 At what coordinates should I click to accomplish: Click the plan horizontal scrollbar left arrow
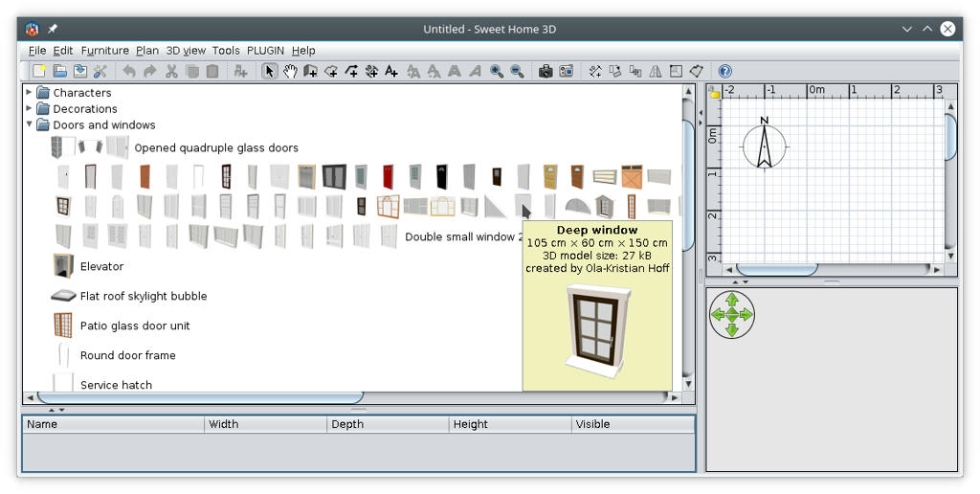click(x=729, y=270)
